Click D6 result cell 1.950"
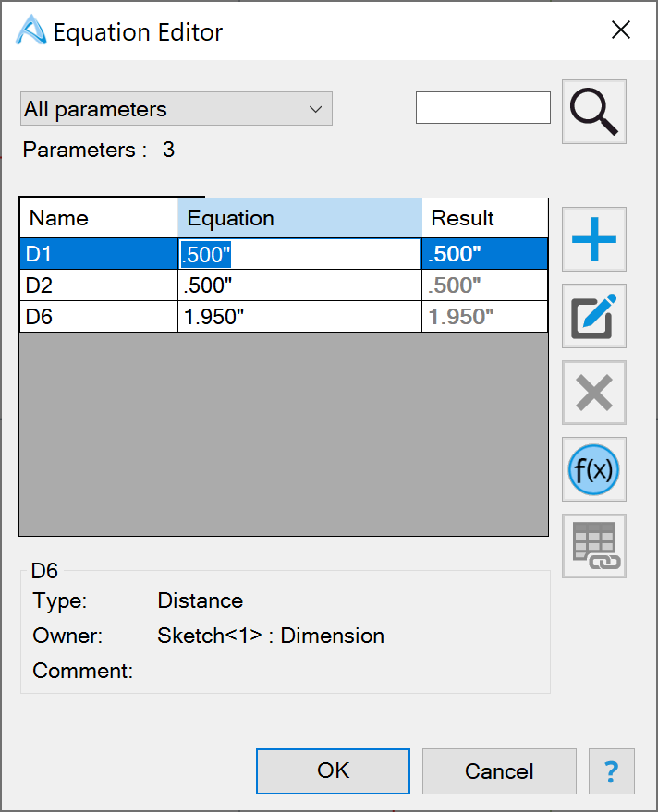Viewport: 658px width, 812px height. click(x=485, y=317)
